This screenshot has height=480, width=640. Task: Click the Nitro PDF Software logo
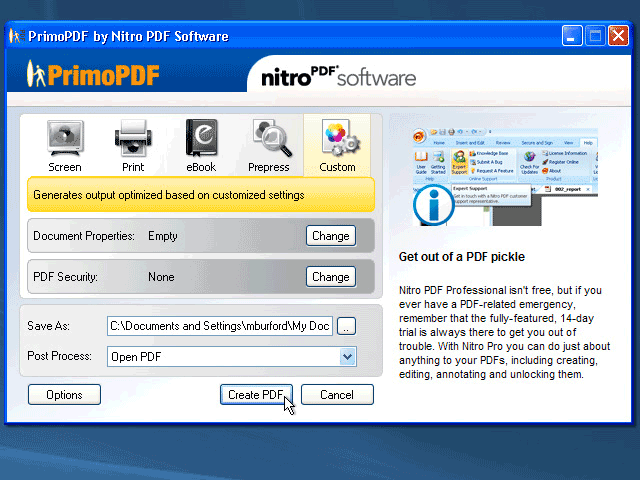(338, 76)
